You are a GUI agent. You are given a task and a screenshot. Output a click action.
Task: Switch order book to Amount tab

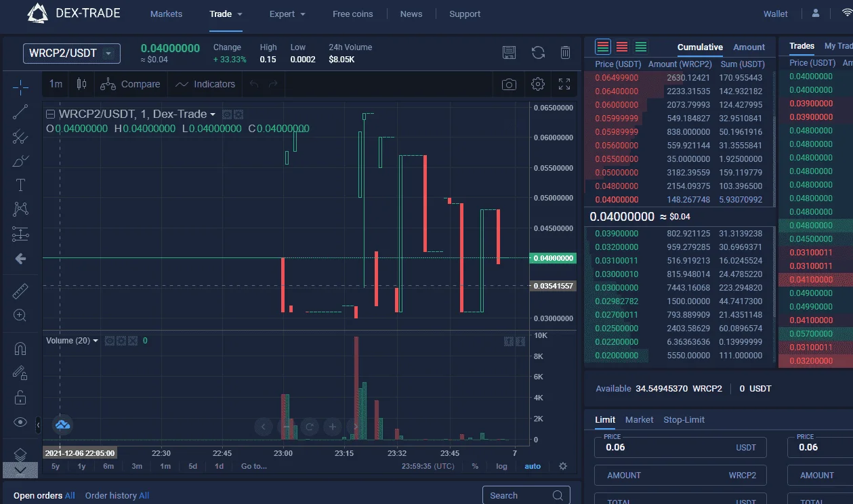pos(749,47)
